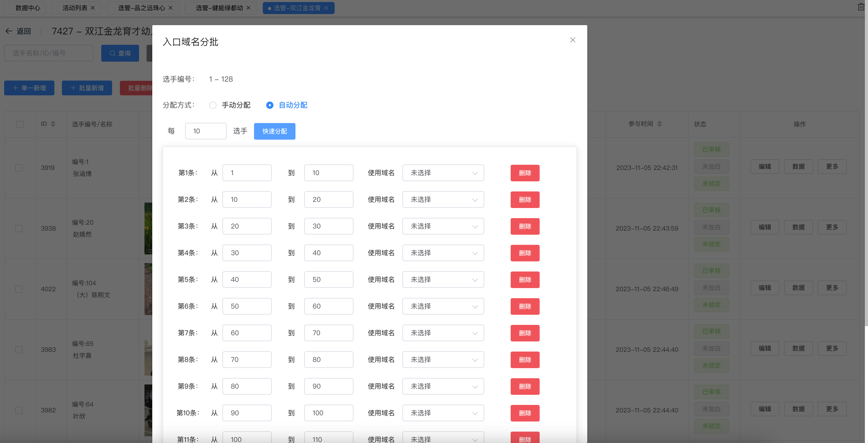Switch to 活动列表 tab

75,8
